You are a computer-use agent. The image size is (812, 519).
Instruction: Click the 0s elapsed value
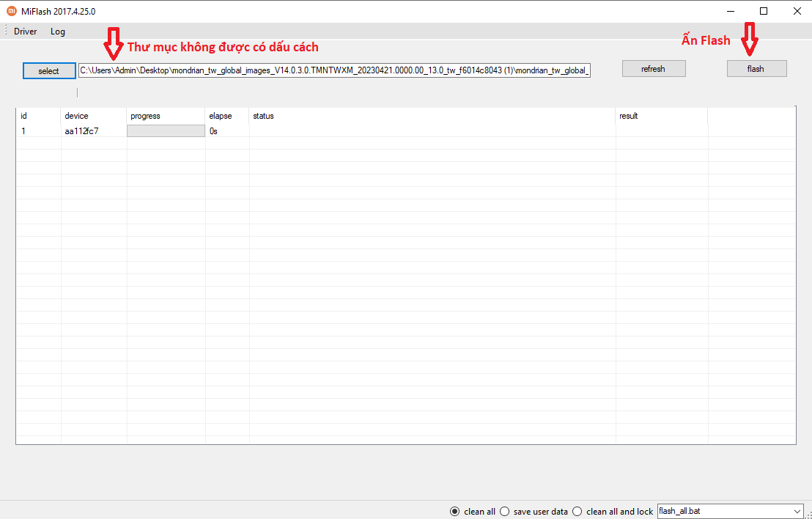[213, 131]
